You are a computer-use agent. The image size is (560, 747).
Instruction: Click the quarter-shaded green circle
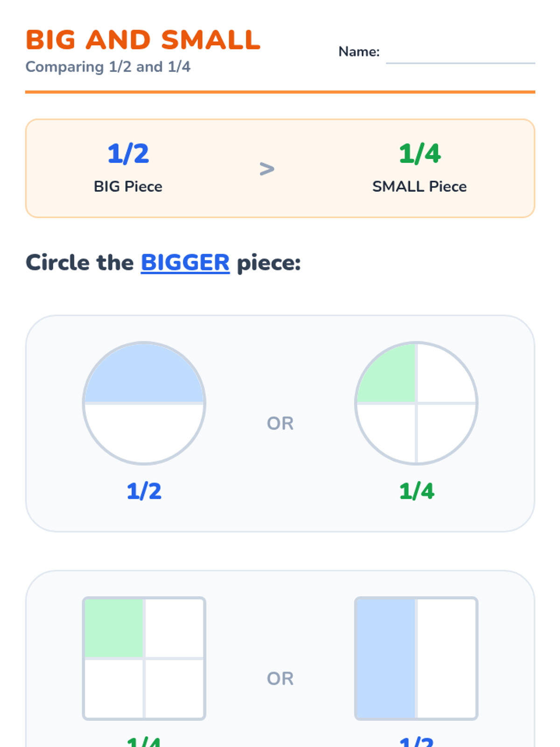coord(416,403)
